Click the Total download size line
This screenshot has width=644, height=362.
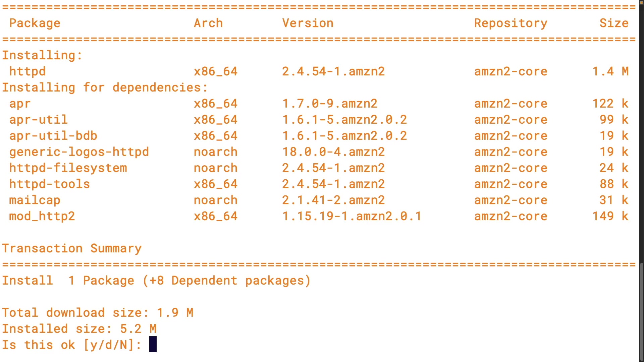[98, 313]
